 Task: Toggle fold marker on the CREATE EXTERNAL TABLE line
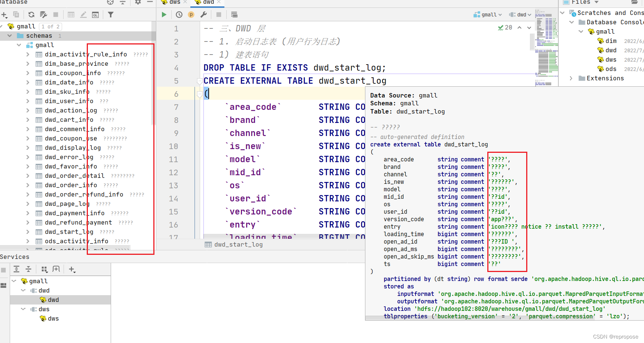(x=200, y=81)
